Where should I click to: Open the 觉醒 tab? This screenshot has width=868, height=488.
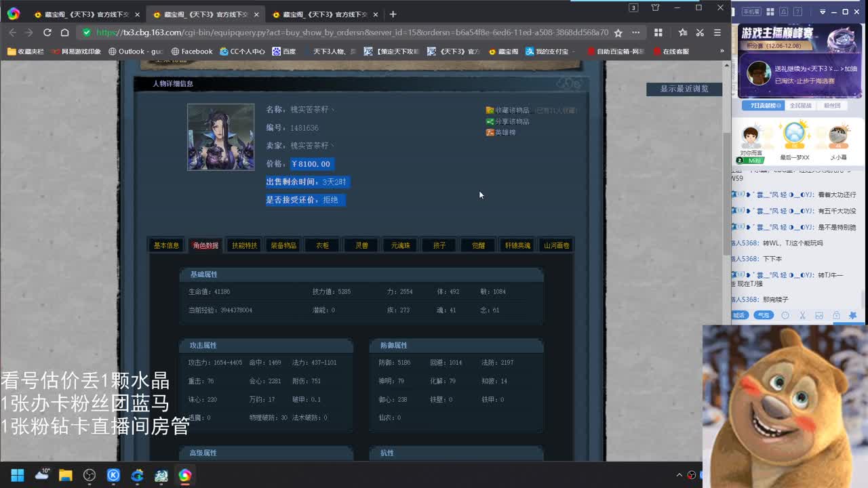click(x=478, y=245)
